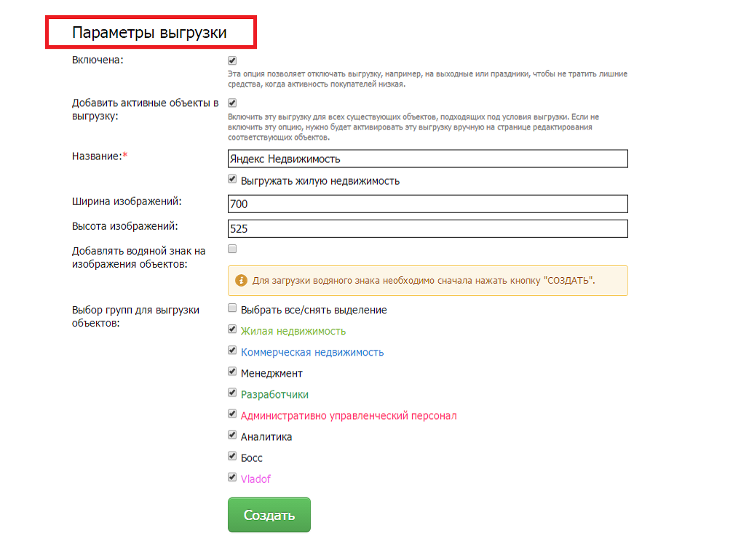Viewport: 749px width, 560px height.
Task: Uncheck the Жилая недвижимость group
Action: 232,329
